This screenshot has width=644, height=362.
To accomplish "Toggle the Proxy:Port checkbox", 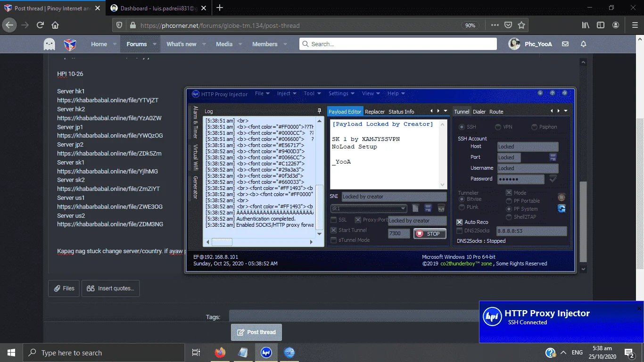I will tap(358, 220).
